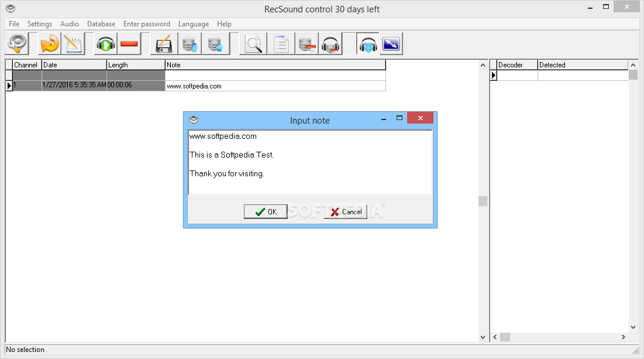Screen dimensions: 644x359
Task: Click the floppy disk with pencil save icon
Action: (x=163, y=43)
